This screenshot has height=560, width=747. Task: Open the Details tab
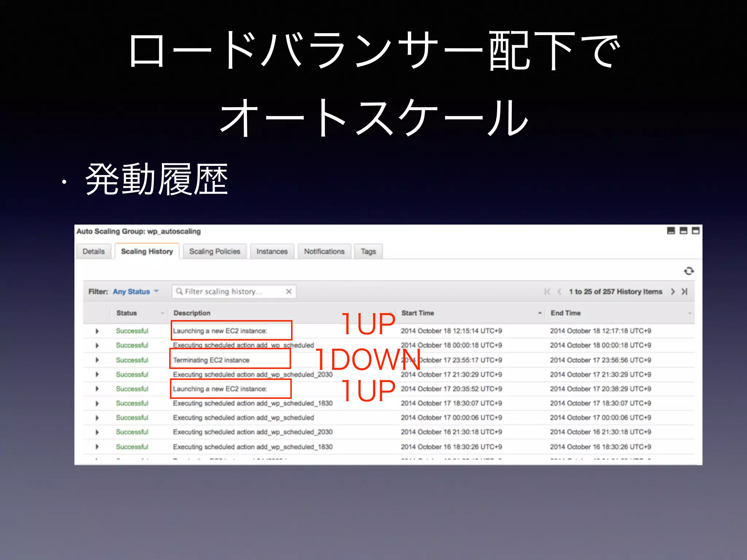point(93,251)
